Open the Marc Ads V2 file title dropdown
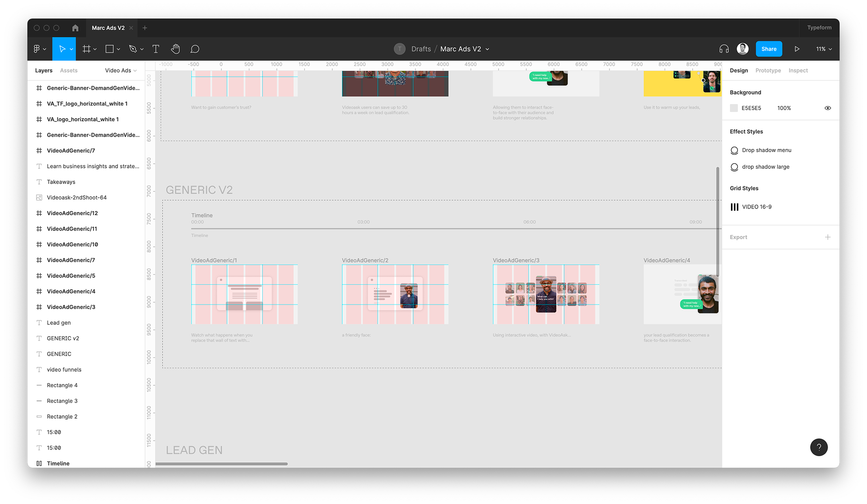867x504 pixels. pos(487,49)
